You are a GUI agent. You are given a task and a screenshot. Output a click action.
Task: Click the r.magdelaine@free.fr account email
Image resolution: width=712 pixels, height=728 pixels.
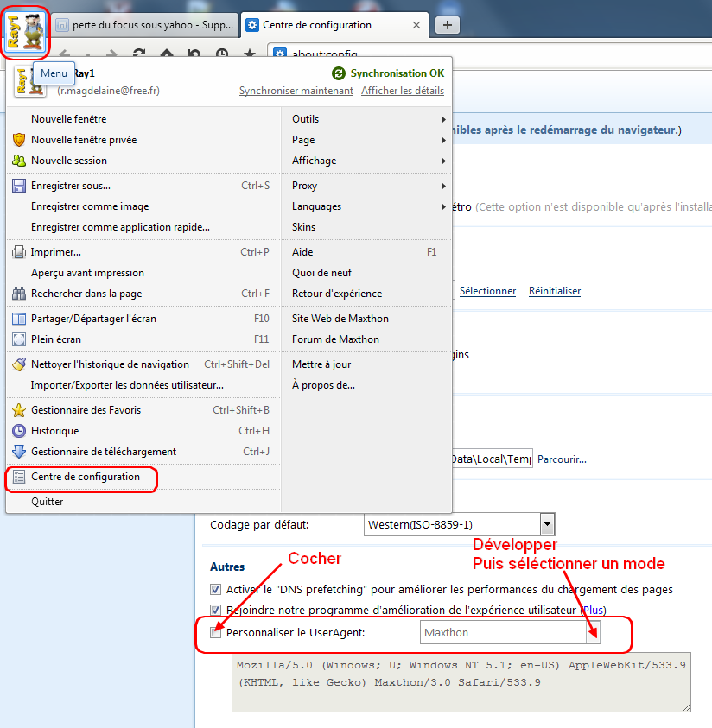click(x=108, y=91)
